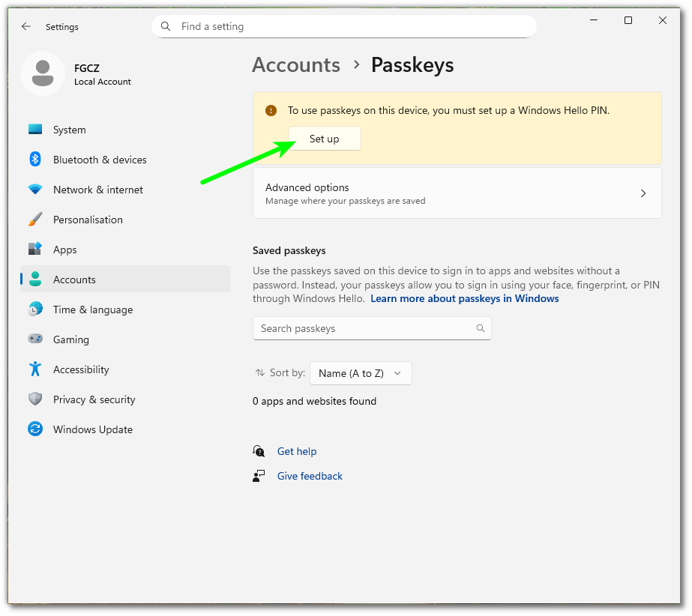Open Time & language settings
The image size is (692, 616).
coord(125,309)
